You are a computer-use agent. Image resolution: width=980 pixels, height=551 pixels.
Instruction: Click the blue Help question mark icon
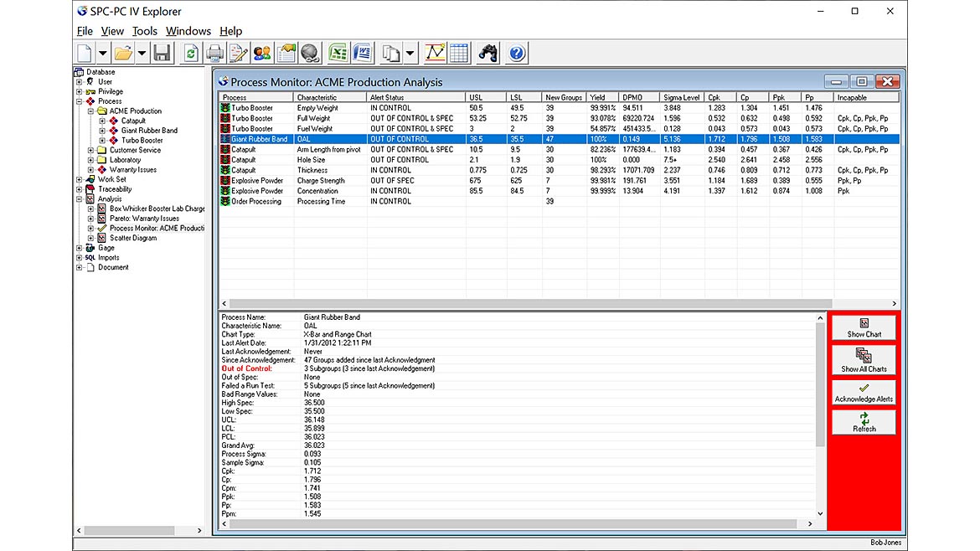click(517, 54)
